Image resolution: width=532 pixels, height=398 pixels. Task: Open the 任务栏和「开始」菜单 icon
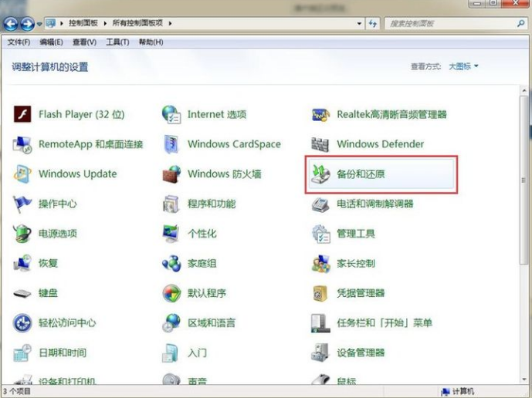tap(320, 323)
